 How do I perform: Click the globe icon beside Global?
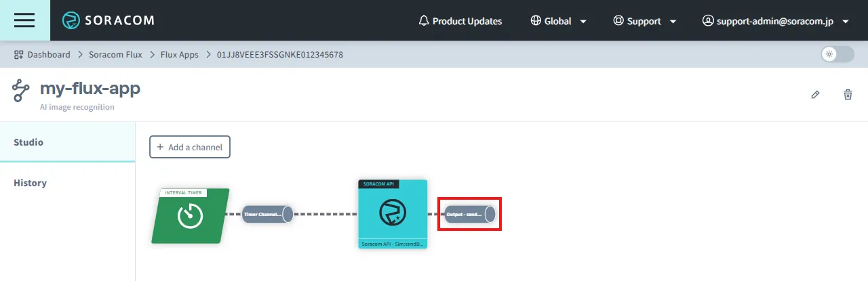pyautogui.click(x=536, y=21)
